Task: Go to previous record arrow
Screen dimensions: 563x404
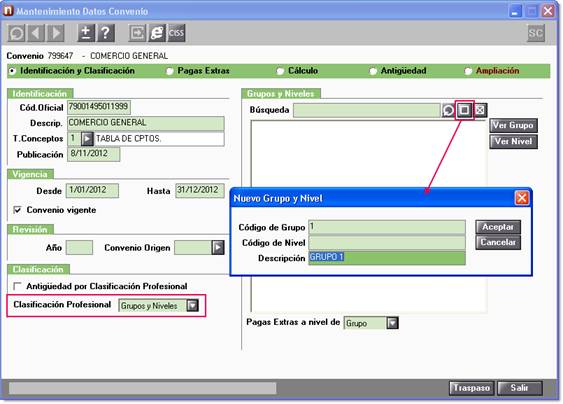Action: pyautogui.click(x=36, y=33)
